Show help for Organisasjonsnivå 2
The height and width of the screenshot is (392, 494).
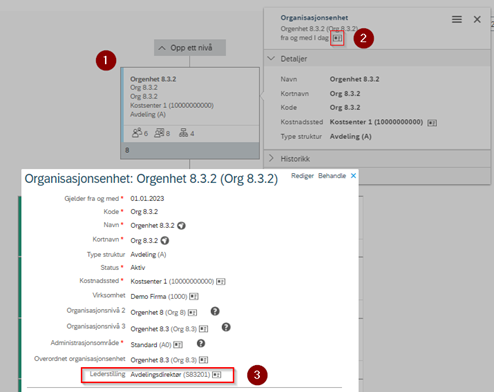coord(215,311)
